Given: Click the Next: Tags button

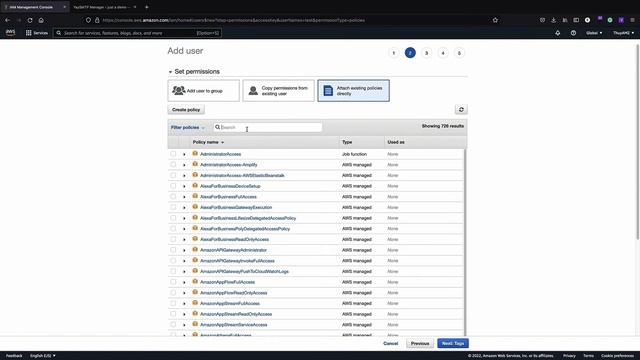Looking at the screenshot, I should point(453,343).
